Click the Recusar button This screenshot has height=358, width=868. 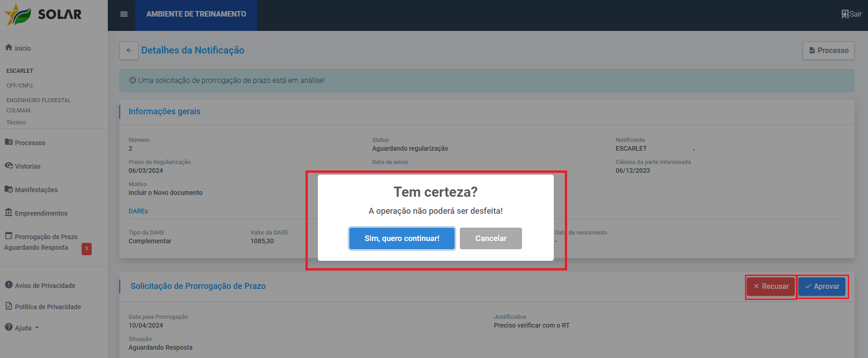point(771,287)
